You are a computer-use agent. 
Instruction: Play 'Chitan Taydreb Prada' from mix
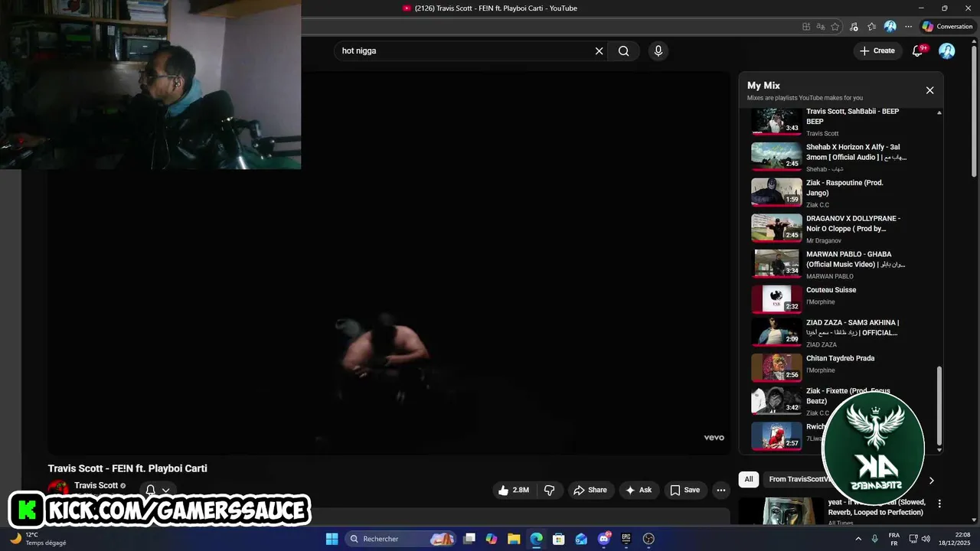click(840, 358)
